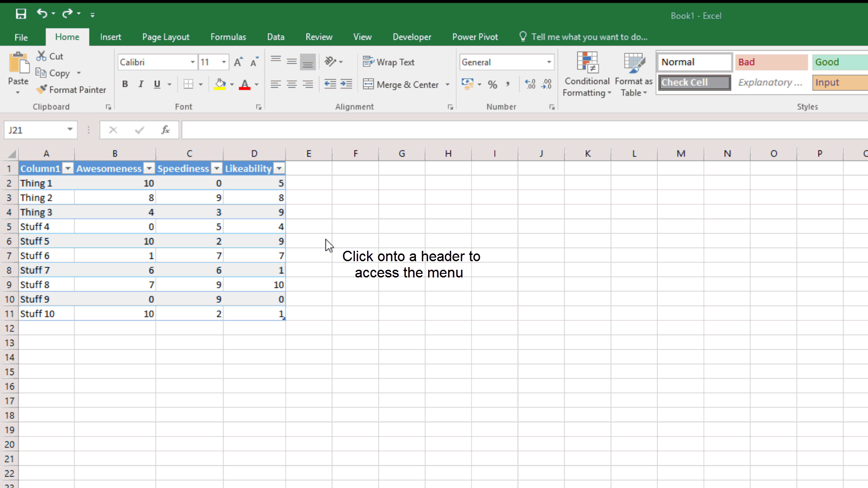The width and height of the screenshot is (868, 488).
Task: Expand the Name Box dropdown arrow
Action: [70, 130]
